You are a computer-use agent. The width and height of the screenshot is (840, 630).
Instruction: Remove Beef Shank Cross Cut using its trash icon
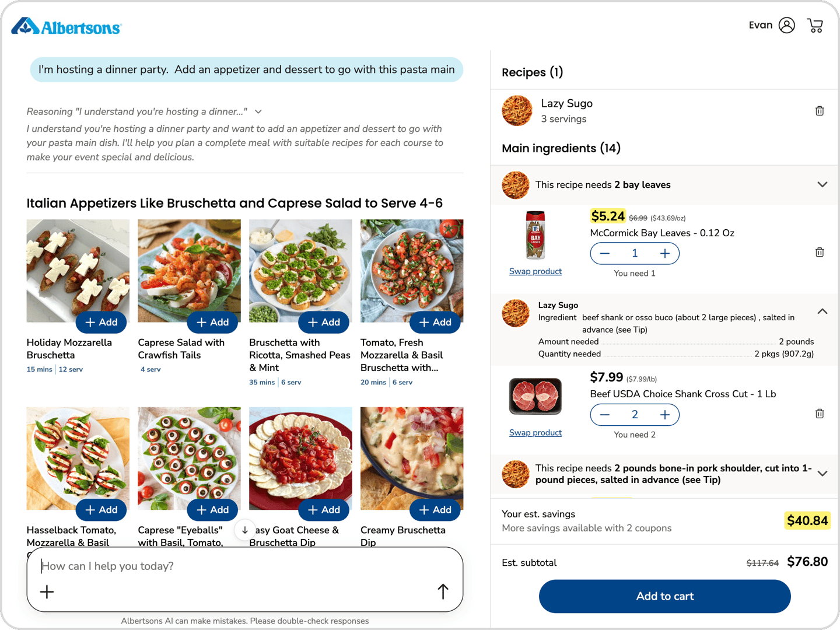(819, 413)
